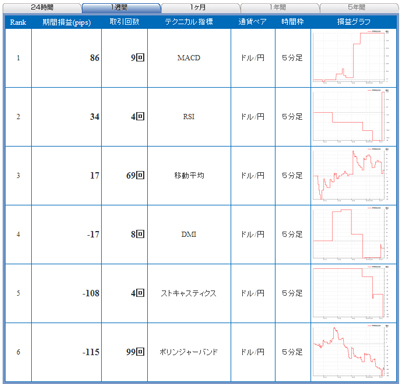Click the trade count 69回
The height and width of the screenshot is (384, 400).
pos(135,175)
